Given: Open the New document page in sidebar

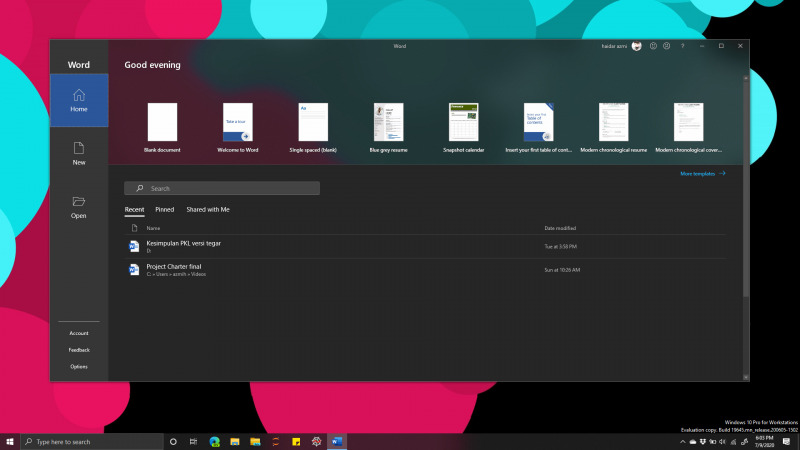Looking at the screenshot, I should click(79, 154).
